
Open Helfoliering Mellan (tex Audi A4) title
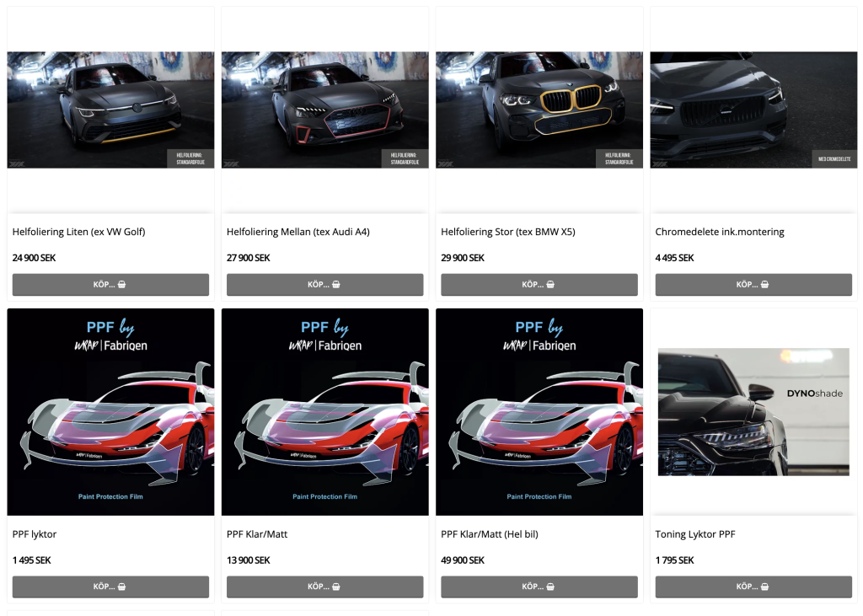click(298, 232)
